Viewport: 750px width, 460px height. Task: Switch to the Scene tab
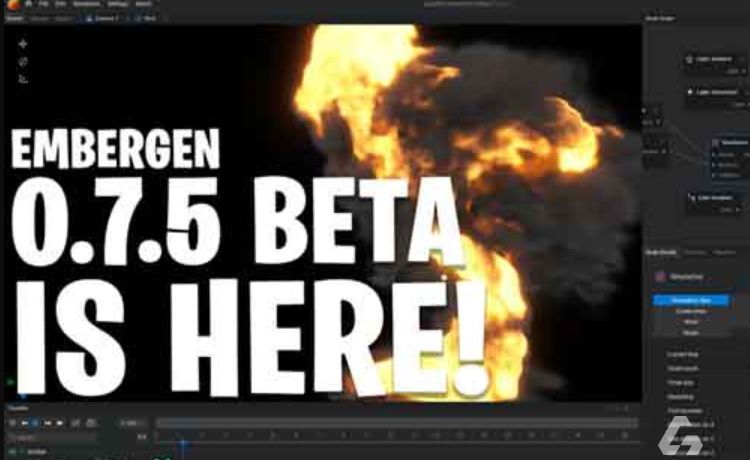(x=14, y=18)
